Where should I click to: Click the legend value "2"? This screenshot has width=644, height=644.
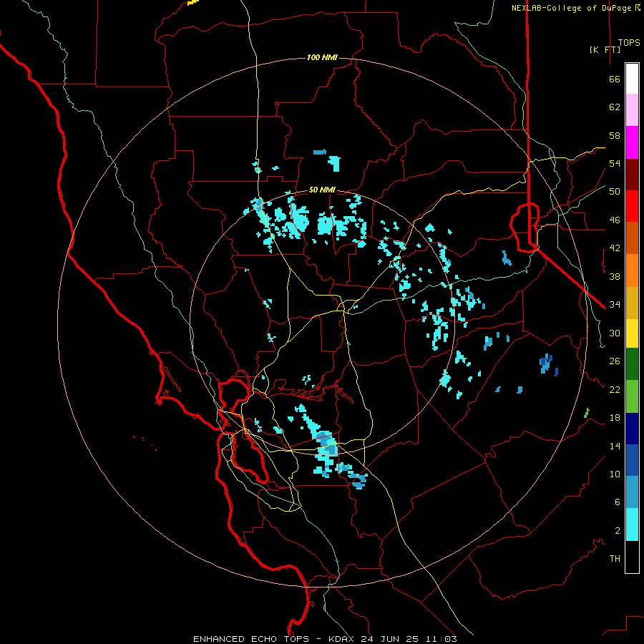pos(617,531)
